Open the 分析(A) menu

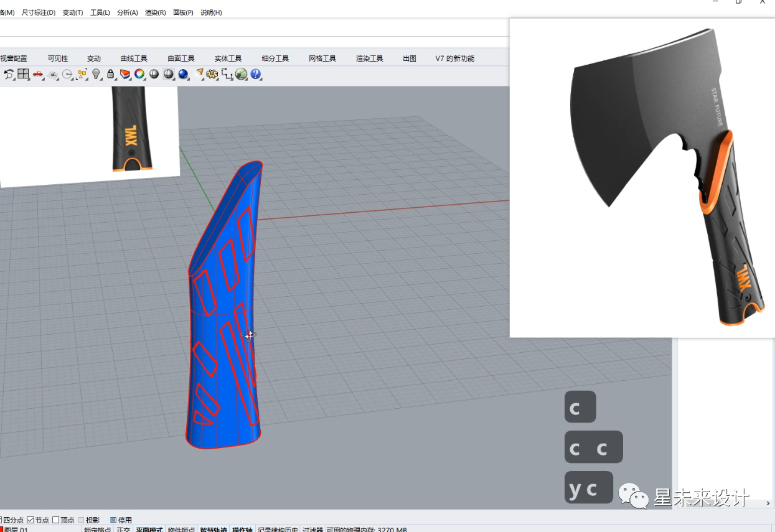(128, 12)
